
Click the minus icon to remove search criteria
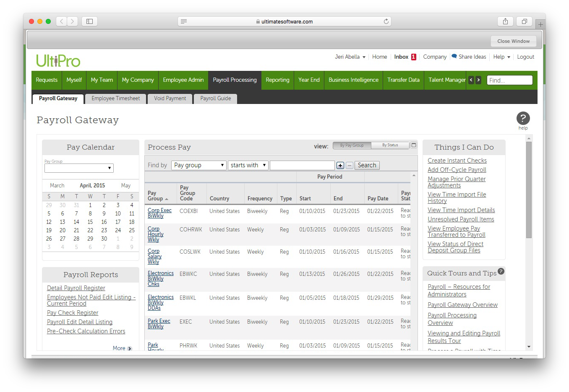pyautogui.click(x=350, y=166)
